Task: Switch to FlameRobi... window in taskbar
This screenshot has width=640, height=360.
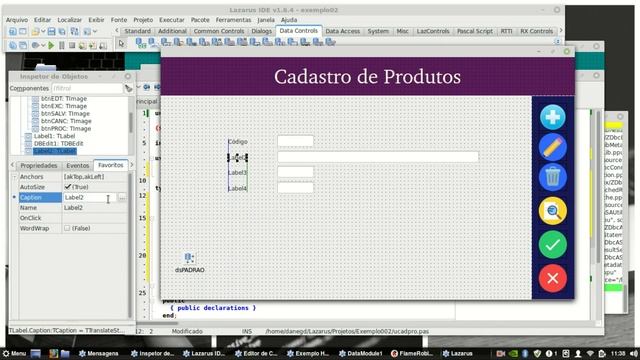Action: pos(411,353)
